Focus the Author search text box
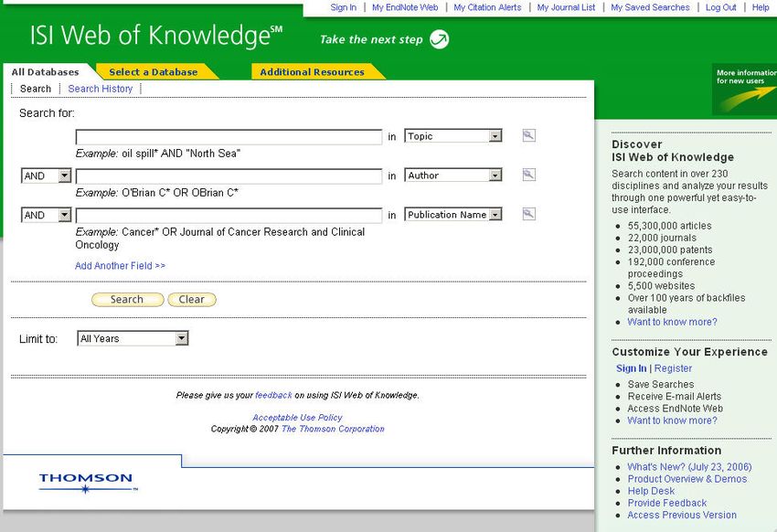Image resolution: width=777 pixels, height=532 pixels. [x=229, y=176]
